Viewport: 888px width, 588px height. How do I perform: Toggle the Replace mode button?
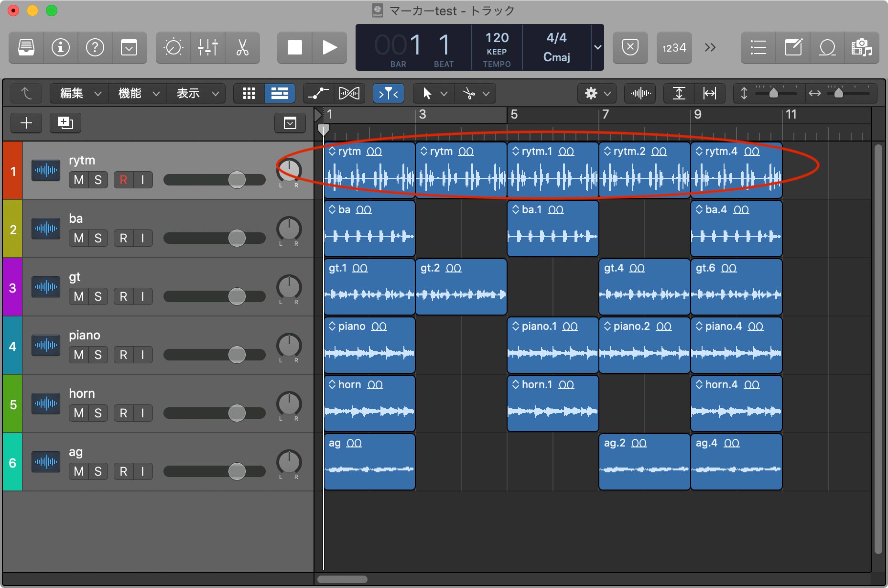click(x=630, y=48)
